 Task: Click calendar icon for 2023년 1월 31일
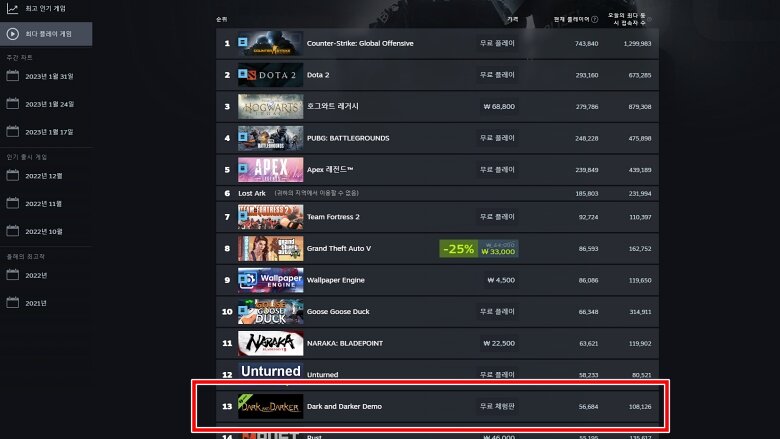tap(12, 76)
